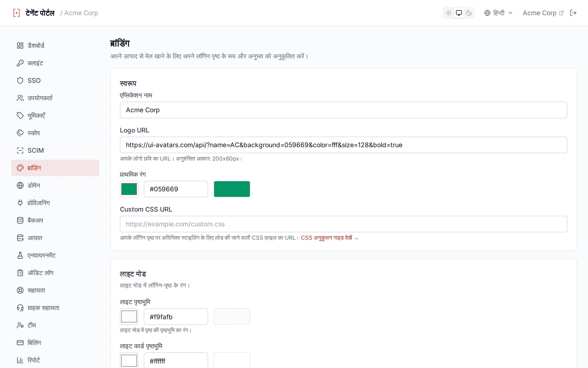Image resolution: width=588 pixels, height=368 pixels.
Task: Click the flask icon beside एनवायरनमेंट
Action: (x=20, y=256)
